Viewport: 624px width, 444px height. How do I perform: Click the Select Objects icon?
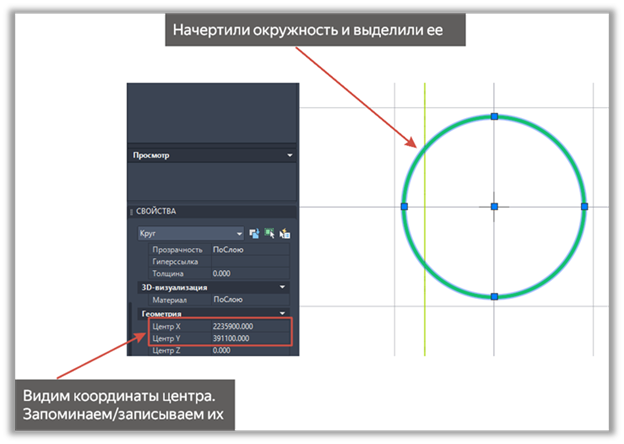tap(269, 234)
